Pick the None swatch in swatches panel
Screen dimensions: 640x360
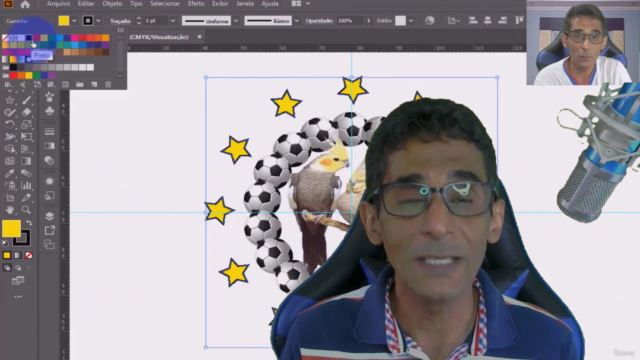pos(5,38)
